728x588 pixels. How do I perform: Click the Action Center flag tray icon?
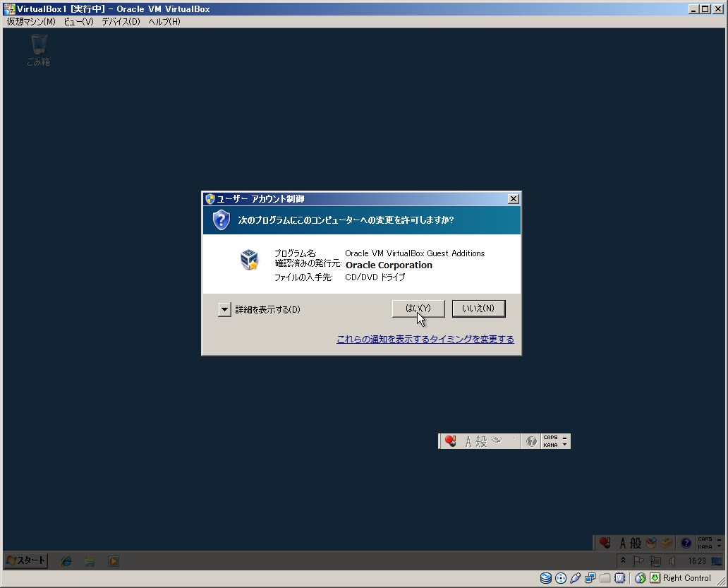(638, 561)
